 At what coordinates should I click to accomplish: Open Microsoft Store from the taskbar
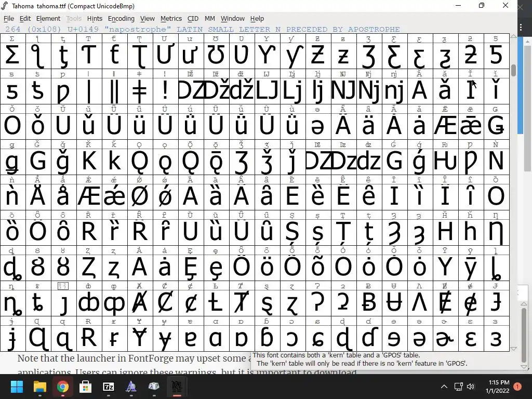coord(86,387)
